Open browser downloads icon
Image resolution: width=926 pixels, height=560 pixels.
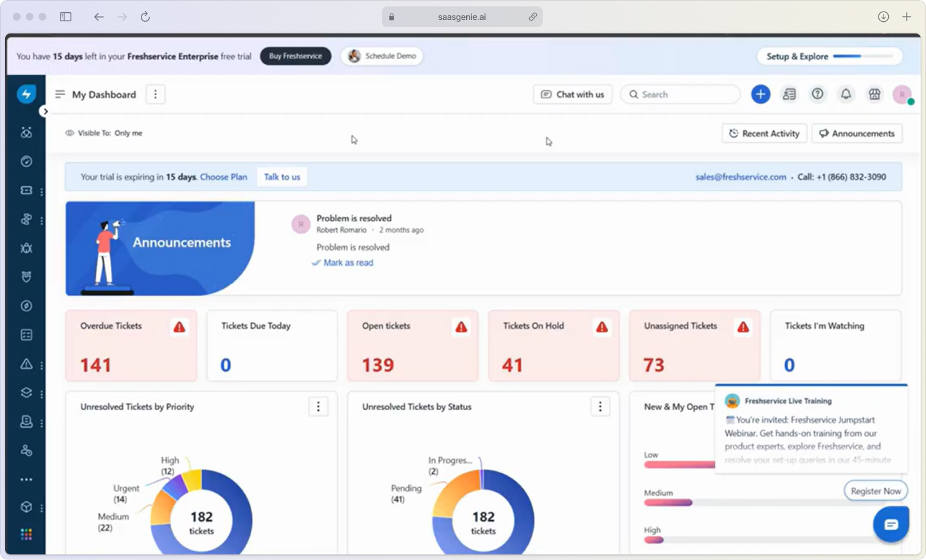point(884,17)
